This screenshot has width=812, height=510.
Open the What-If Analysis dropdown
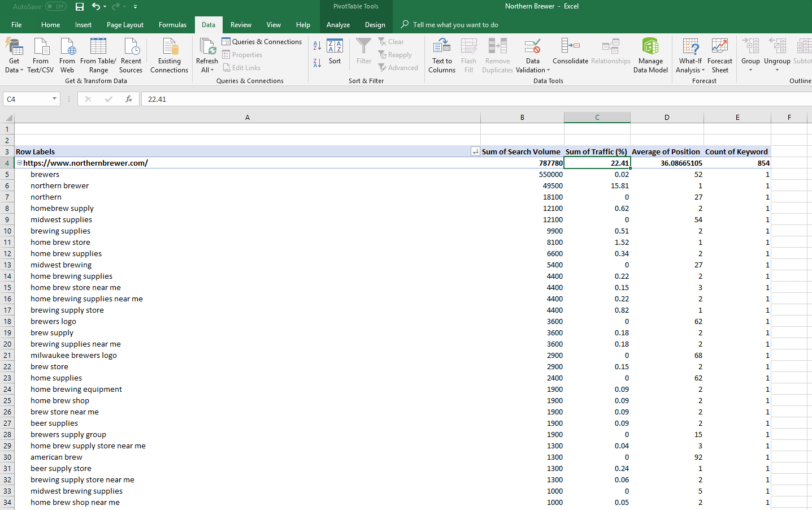[690, 55]
